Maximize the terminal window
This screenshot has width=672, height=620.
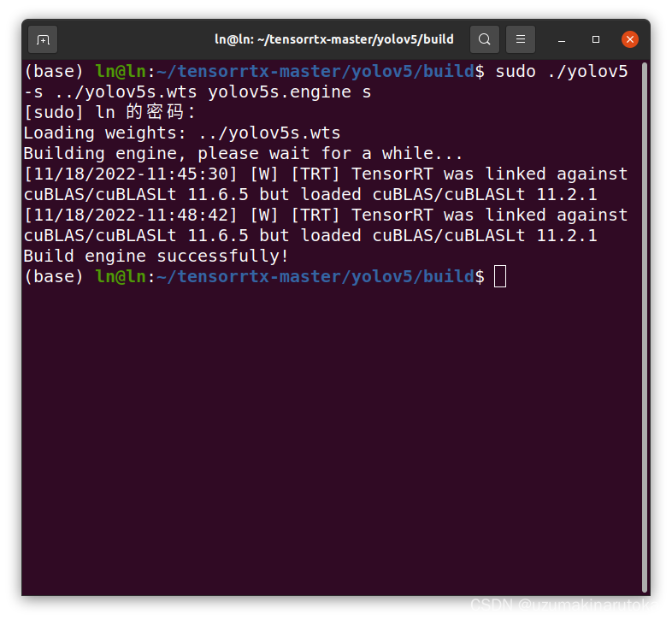pos(596,39)
